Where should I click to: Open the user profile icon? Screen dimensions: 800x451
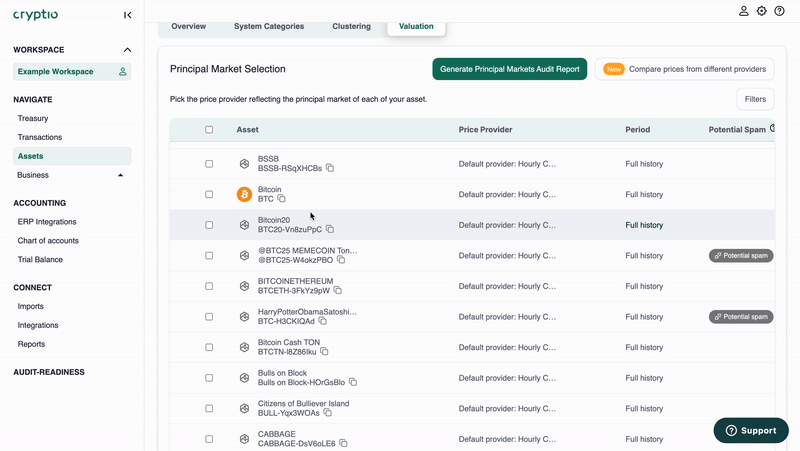743,11
